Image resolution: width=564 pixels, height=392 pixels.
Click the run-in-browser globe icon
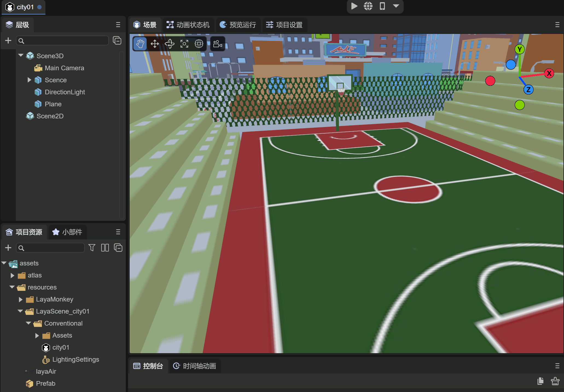[x=368, y=6]
